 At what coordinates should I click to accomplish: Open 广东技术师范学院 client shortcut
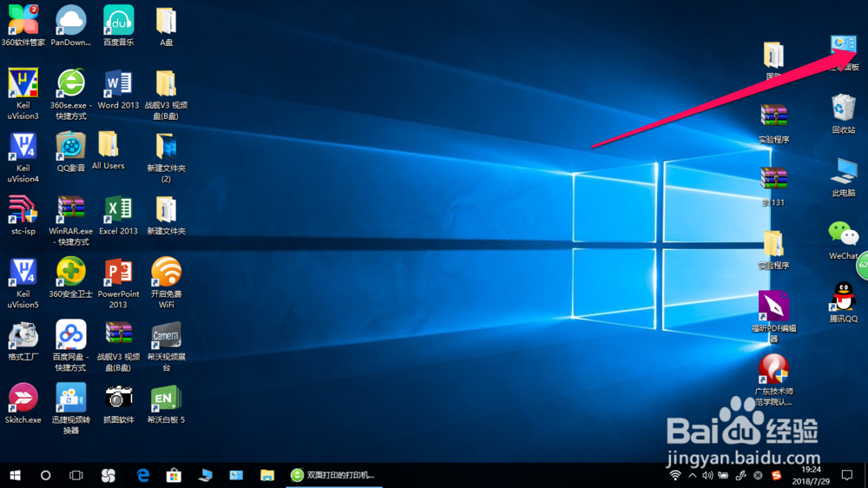pyautogui.click(x=773, y=369)
